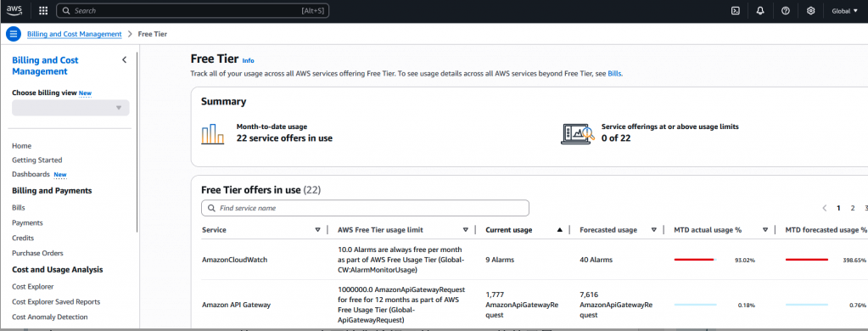The width and height of the screenshot is (868, 331).
Task: Open Service column filter arrow
Action: coord(317,230)
